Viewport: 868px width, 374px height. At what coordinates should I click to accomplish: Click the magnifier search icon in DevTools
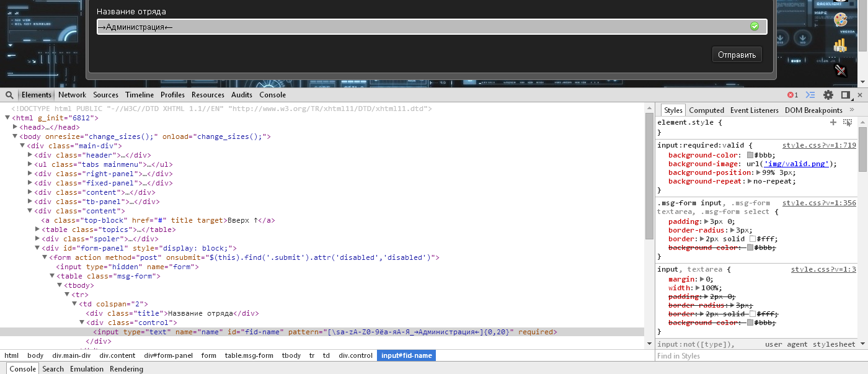tap(10, 95)
